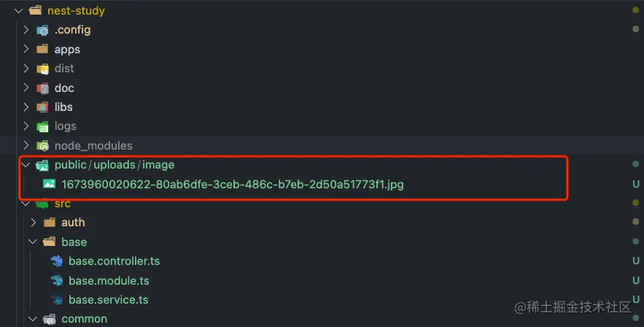Click the NestJS icon of base.service.ts

(57, 299)
